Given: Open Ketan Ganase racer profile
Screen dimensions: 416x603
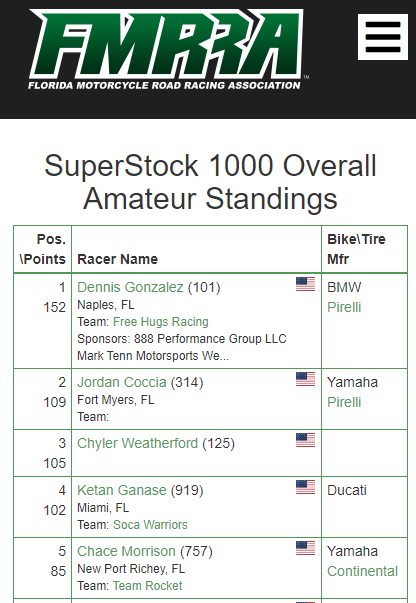Looking at the screenshot, I should [122, 490].
